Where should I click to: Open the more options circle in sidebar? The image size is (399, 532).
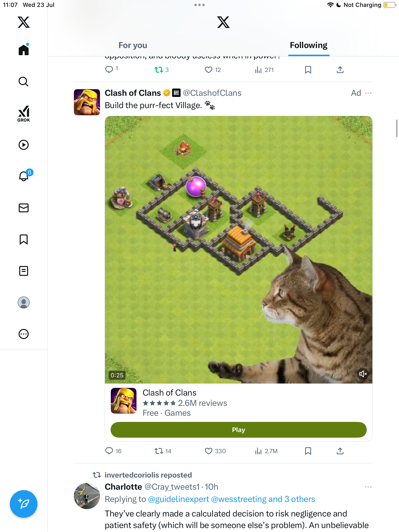(24, 334)
